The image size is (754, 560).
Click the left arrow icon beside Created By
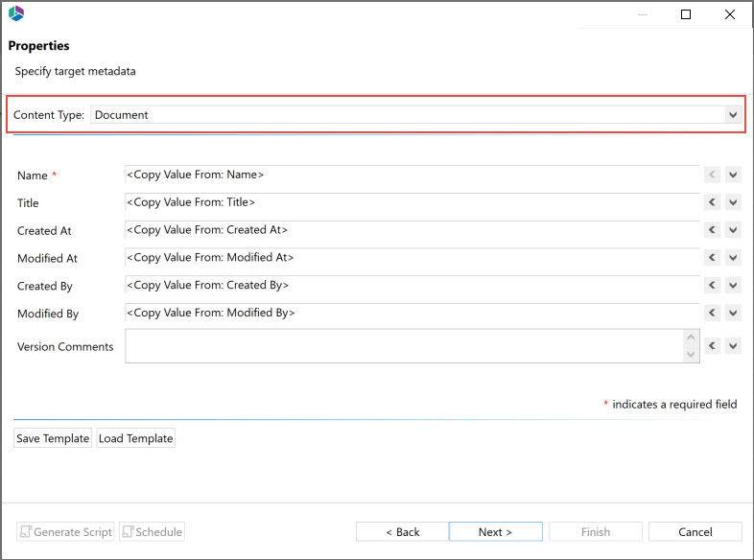coord(712,286)
